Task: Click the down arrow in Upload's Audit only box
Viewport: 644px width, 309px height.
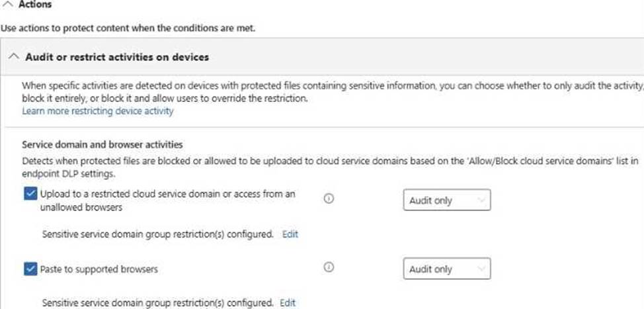Action: tap(480, 200)
